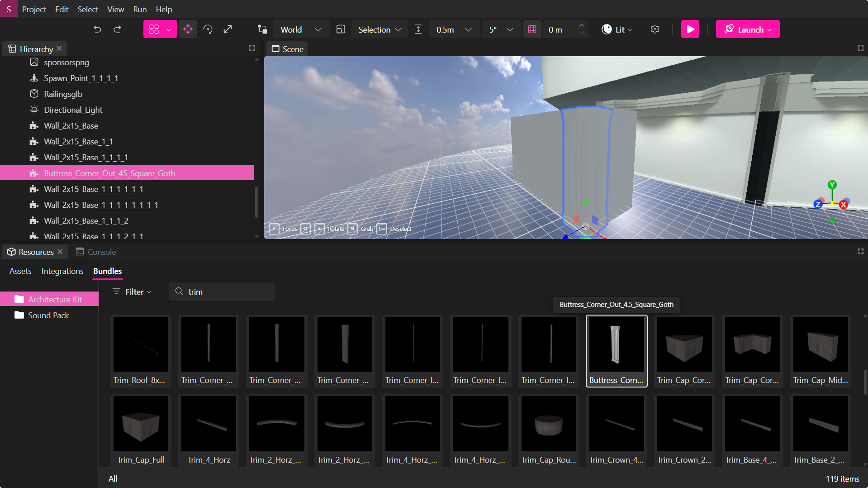Image resolution: width=868 pixels, height=488 pixels.
Task: Toggle the pink layout grid button
Action: 154,29
